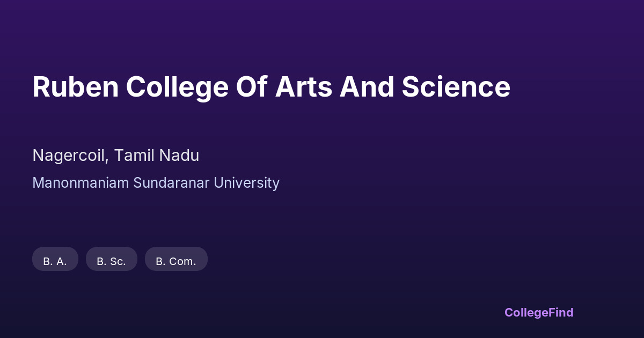The height and width of the screenshot is (338, 644).
Task: Select the word "Arts" in the heading
Action: tap(303, 87)
